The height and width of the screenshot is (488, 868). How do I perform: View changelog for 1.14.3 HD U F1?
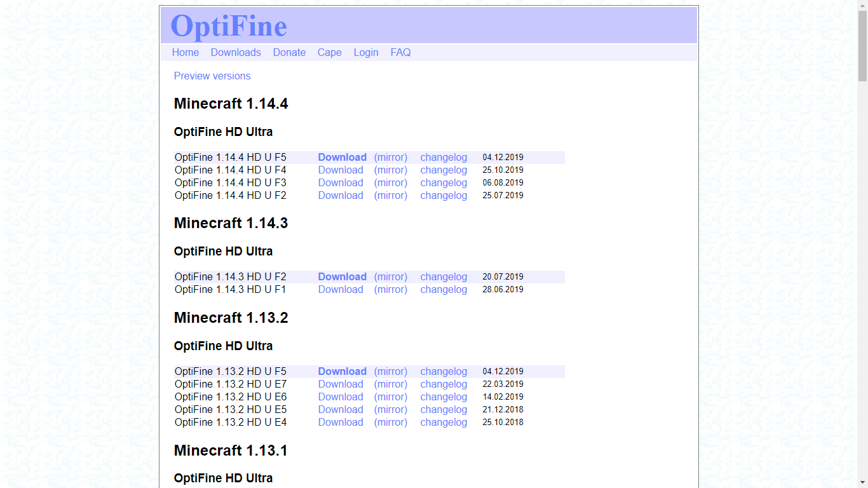444,290
